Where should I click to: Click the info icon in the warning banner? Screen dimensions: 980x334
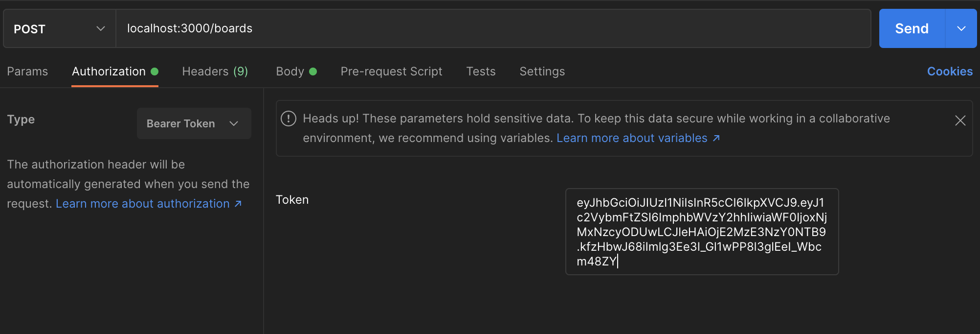(289, 119)
